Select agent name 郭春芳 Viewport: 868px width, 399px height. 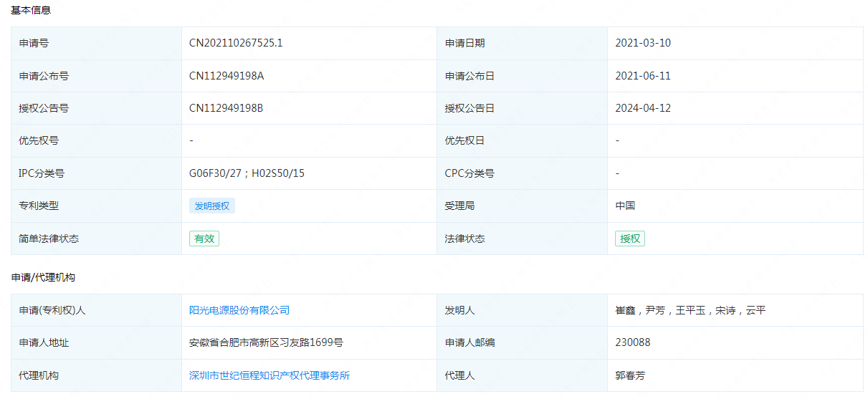pyautogui.click(x=630, y=375)
